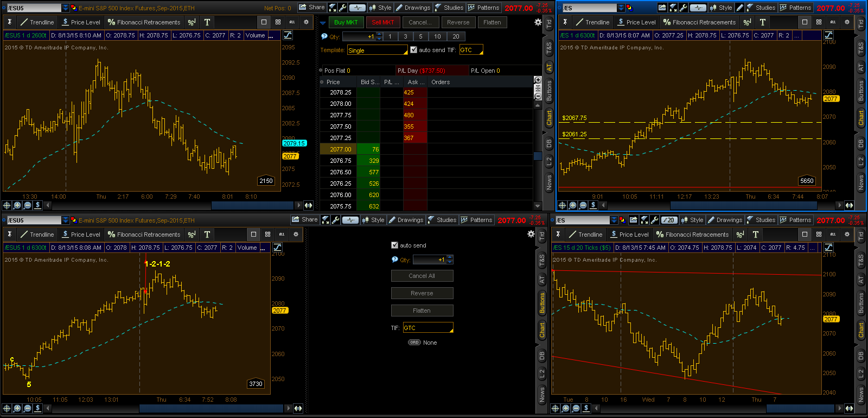The height and width of the screenshot is (418, 868).
Task: Open top-left chart grid settings gear
Action: (x=306, y=22)
